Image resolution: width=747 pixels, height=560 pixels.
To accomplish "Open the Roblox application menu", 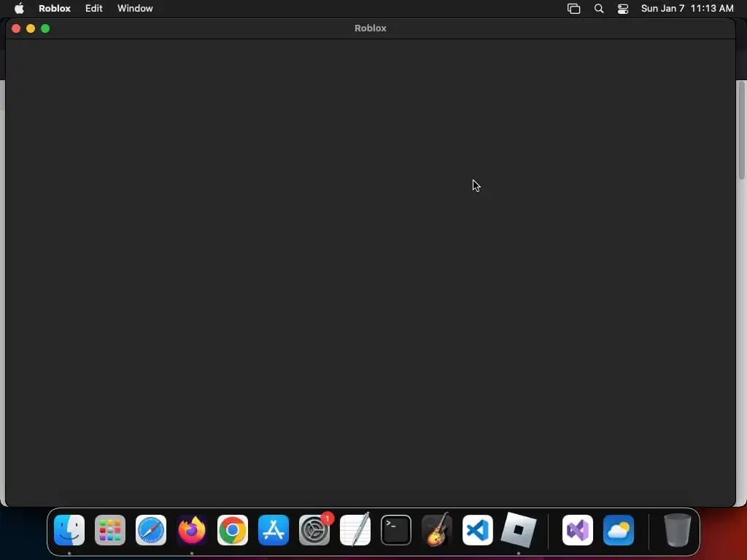I will [x=55, y=9].
